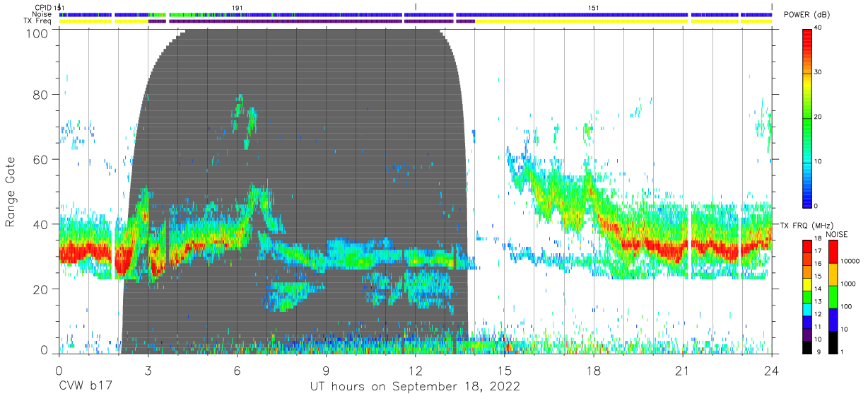Click the 'TX Freq' row label at top left
The width and height of the screenshot is (868, 401).
click(37, 21)
